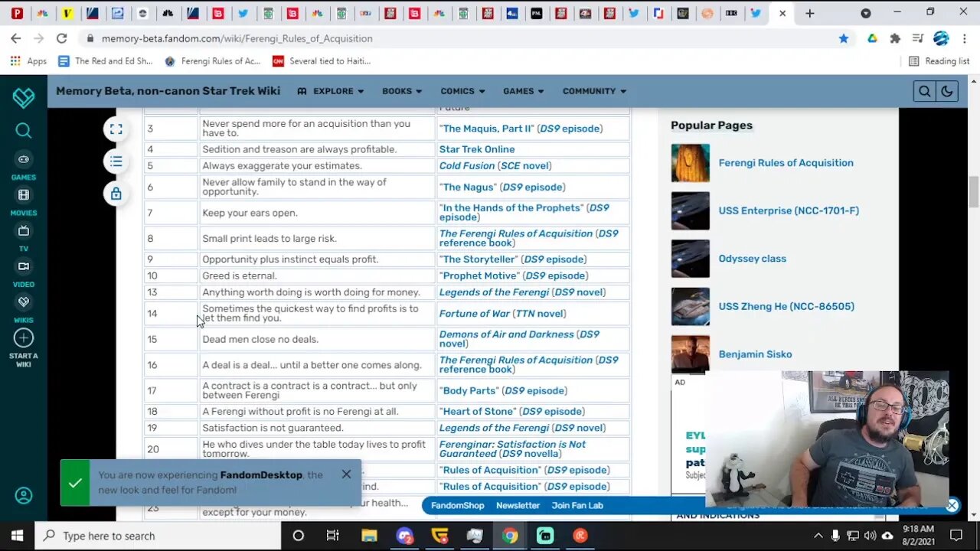Open the Games section in Fandom sidebar
The height and width of the screenshot is (551, 980).
(x=24, y=165)
